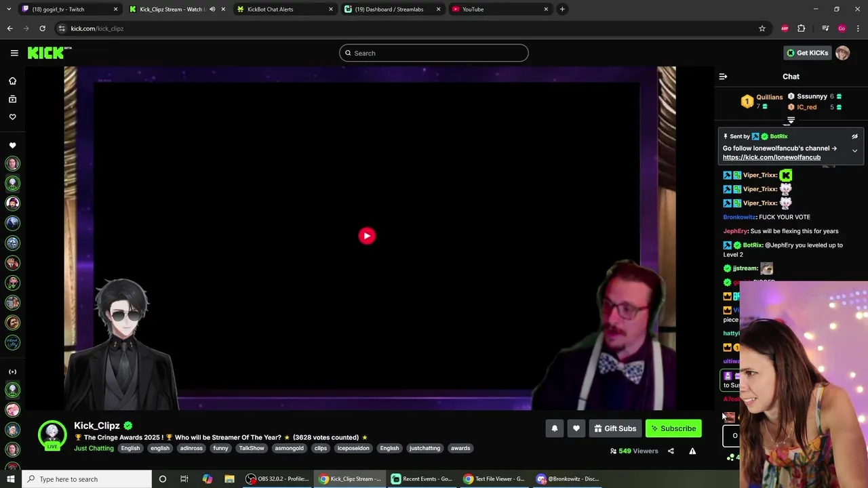Screen dimensions: 868x488
Task: Open Chrome media control icon
Action: 825,28
